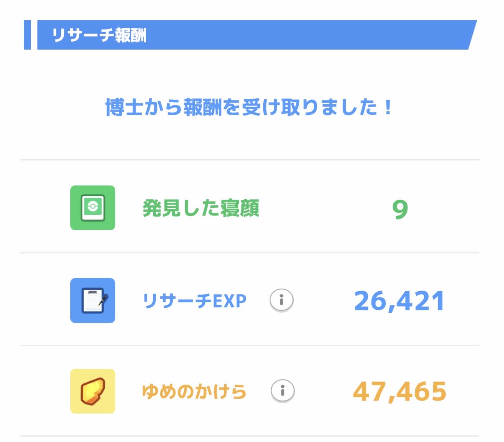The image size is (504, 442).
Task: Click the slanted right end of header banner
Action: coord(471,35)
